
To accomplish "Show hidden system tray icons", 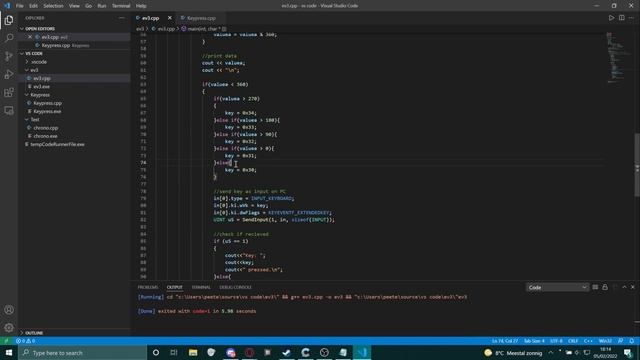I will pos(551,353).
